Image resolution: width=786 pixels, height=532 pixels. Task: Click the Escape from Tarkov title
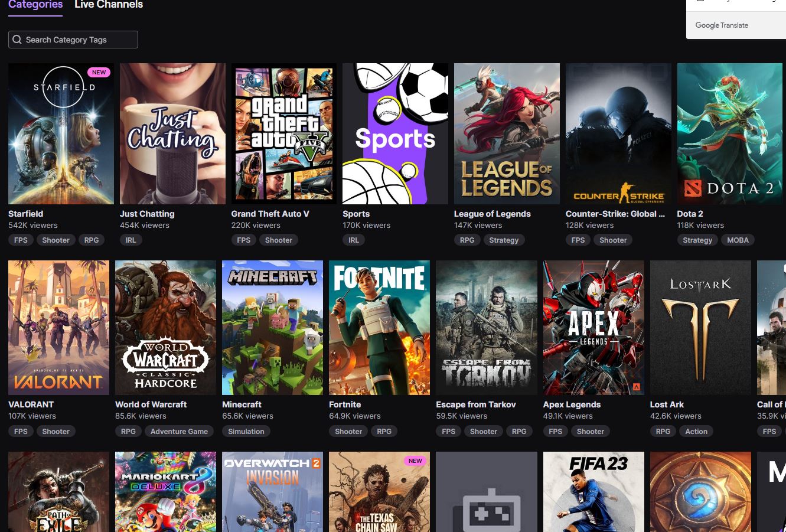[476, 404]
